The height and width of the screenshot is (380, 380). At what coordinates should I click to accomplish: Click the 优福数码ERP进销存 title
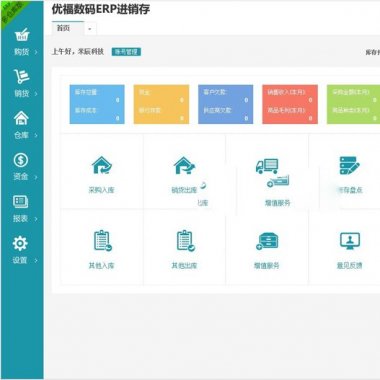[101, 9]
